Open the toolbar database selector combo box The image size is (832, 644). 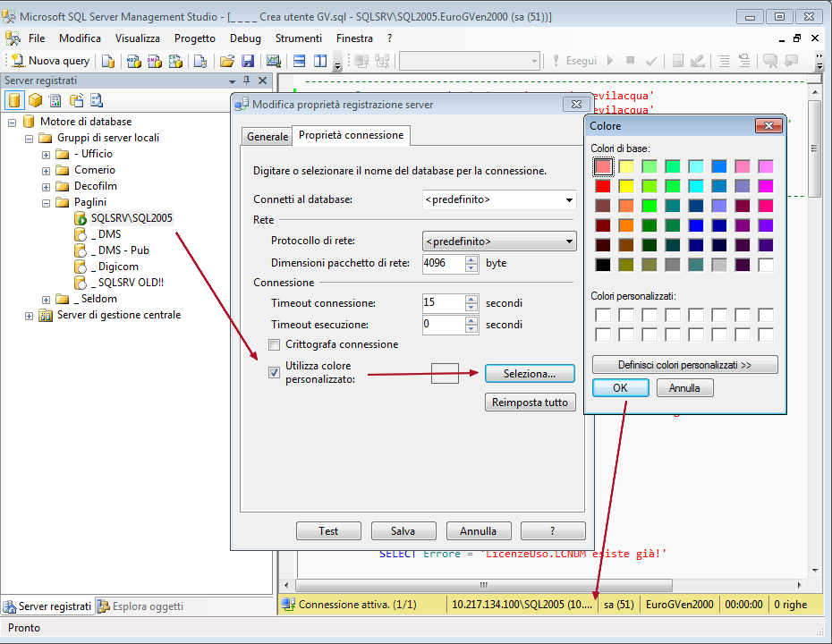pos(470,61)
